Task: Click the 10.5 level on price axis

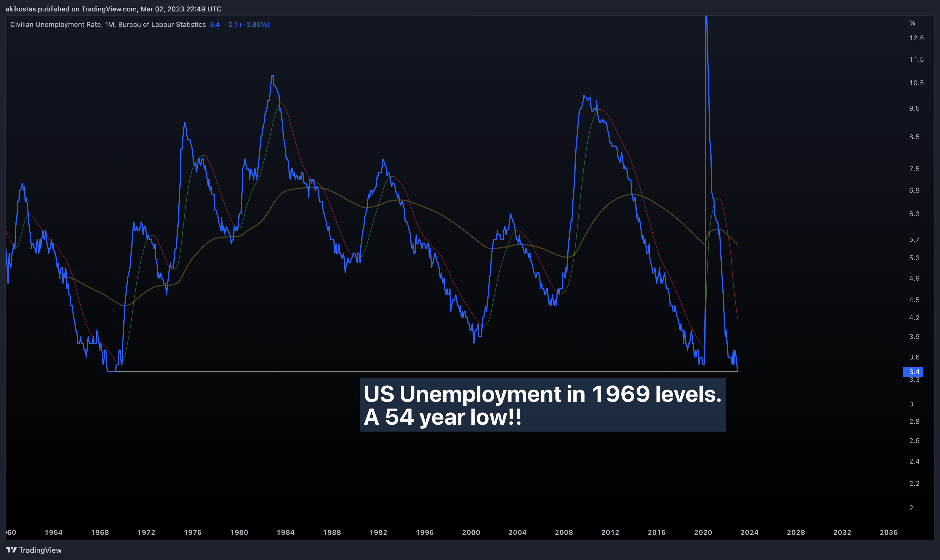Action: pyautogui.click(x=917, y=83)
